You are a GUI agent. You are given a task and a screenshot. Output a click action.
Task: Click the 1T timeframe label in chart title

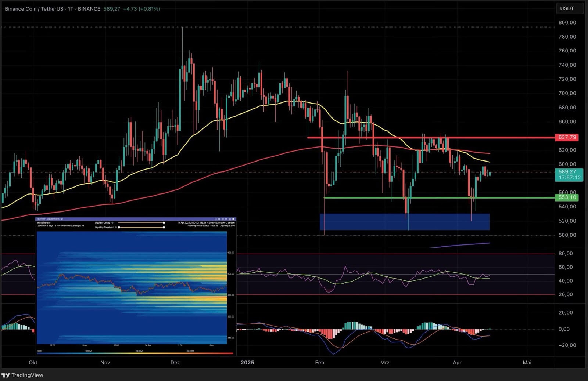71,9
